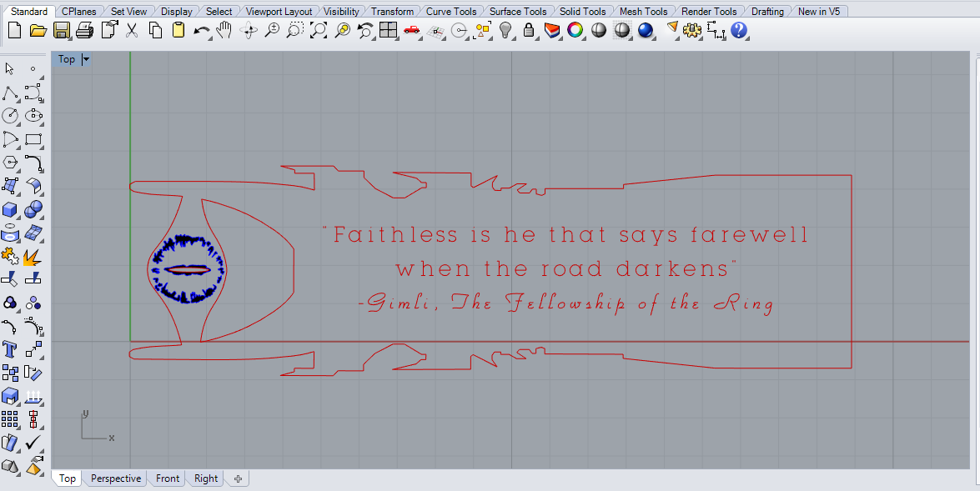Screen dimensions: 980x491
Task: Open the Curve Tools tab
Action: pyautogui.click(x=451, y=11)
